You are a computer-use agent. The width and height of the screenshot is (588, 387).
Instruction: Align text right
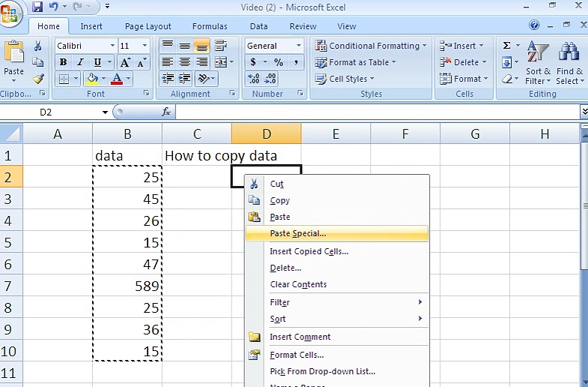click(201, 62)
